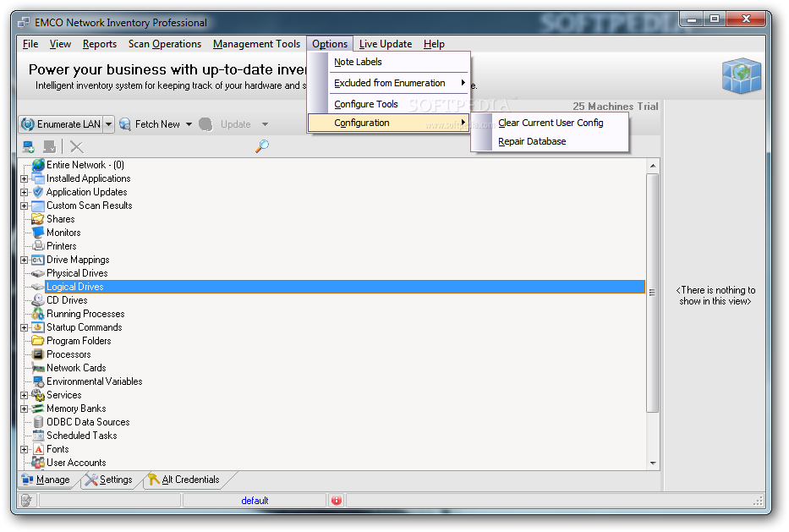Viewport: 789px width, 532px height.
Task: Expand the Services tree node
Action: [x=25, y=396]
